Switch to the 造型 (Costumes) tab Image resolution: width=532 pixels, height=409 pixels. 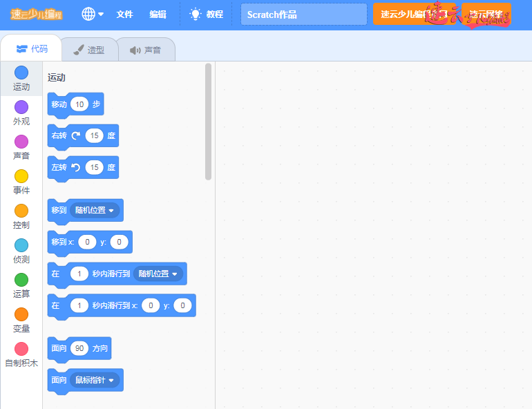89,50
